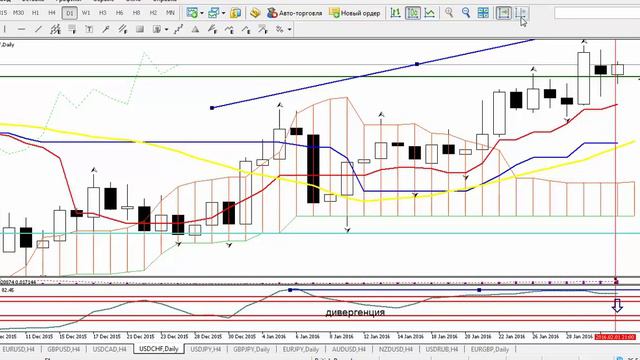The height and width of the screenshot is (360, 640).
Task: Open the NZDUSD,H4 chart tab
Action: click(396, 349)
